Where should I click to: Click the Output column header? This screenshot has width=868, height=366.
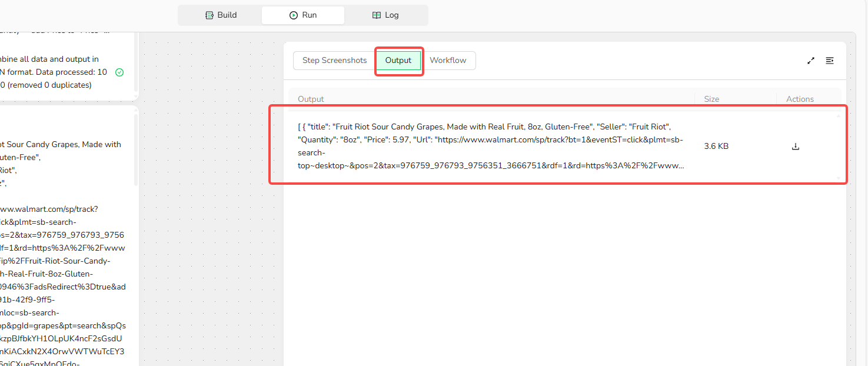[311, 99]
